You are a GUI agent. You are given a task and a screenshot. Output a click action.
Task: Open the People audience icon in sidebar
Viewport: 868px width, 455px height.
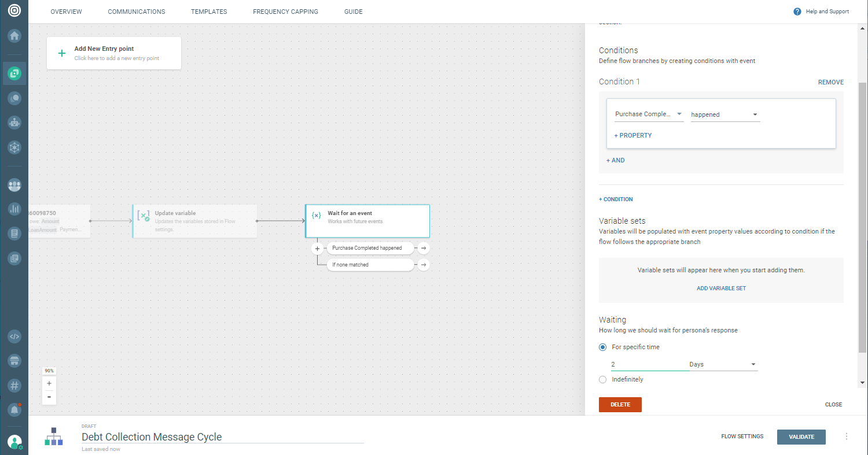(x=14, y=186)
